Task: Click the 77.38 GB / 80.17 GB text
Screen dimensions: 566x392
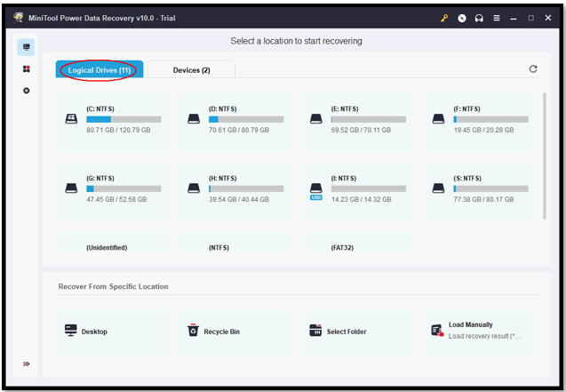Action: pyautogui.click(x=483, y=199)
